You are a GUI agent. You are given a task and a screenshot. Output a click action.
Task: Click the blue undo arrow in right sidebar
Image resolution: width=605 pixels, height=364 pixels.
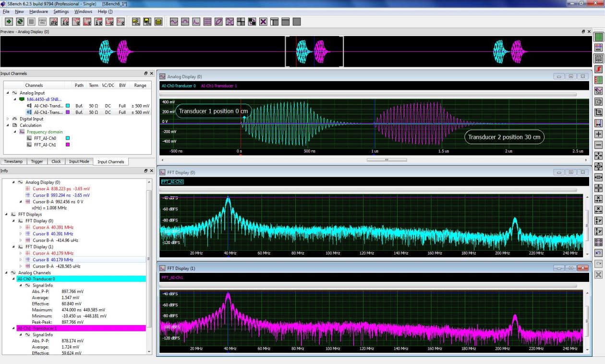(599, 253)
